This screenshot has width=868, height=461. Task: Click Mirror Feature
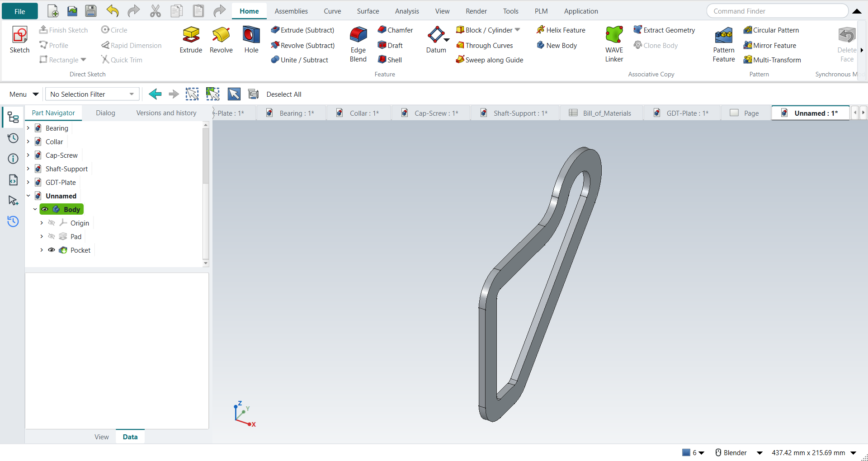coord(770,45)
